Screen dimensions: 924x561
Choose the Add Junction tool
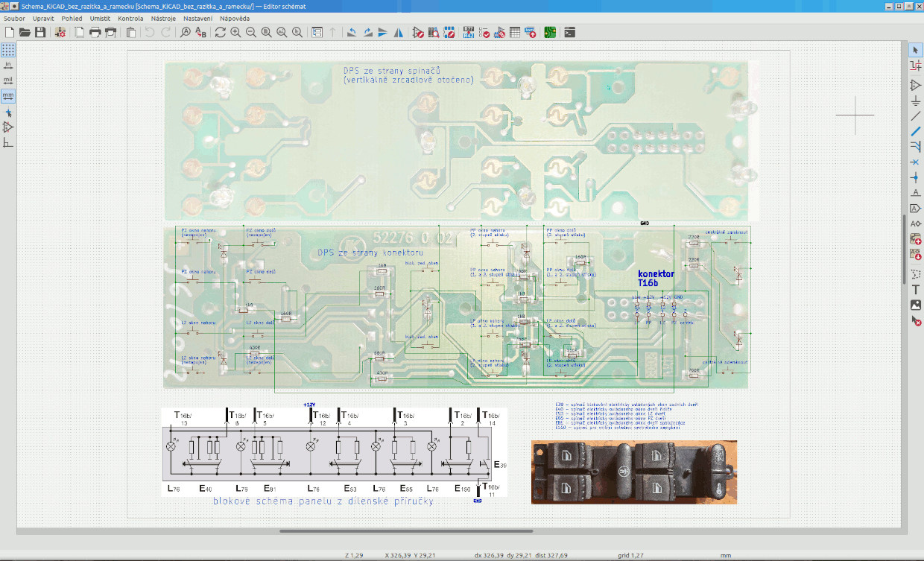coord(916,178)
